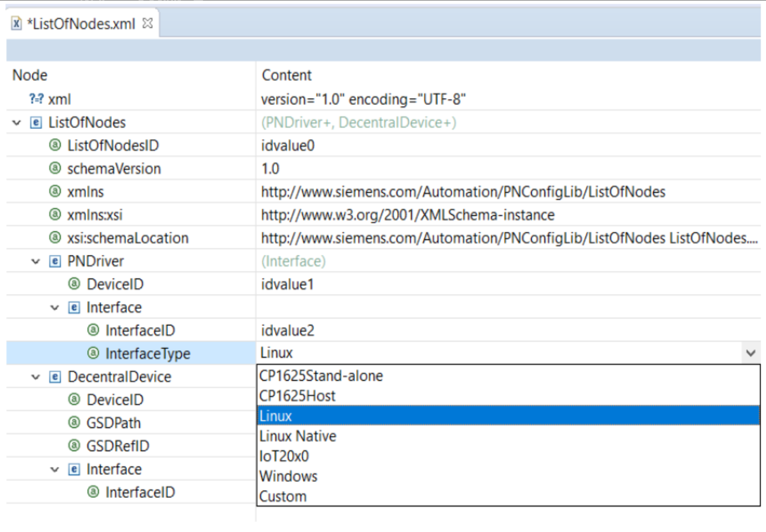Click the DecentralDevice element icon

[55, 377]
